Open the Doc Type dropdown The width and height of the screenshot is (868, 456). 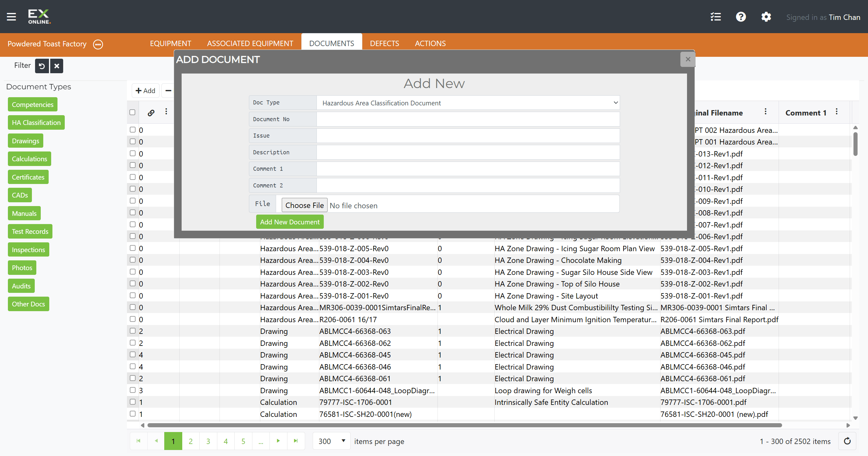point(468,103)
